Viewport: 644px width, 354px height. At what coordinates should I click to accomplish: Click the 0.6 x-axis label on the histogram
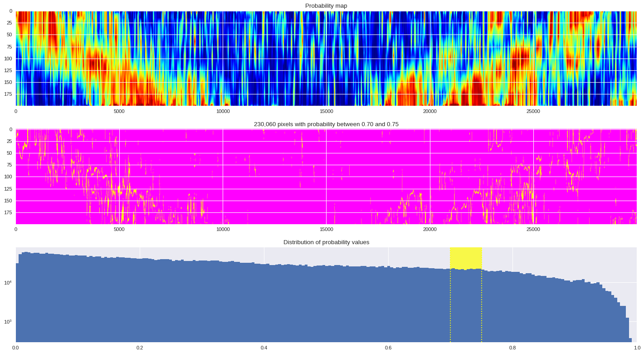pos(388,348)
